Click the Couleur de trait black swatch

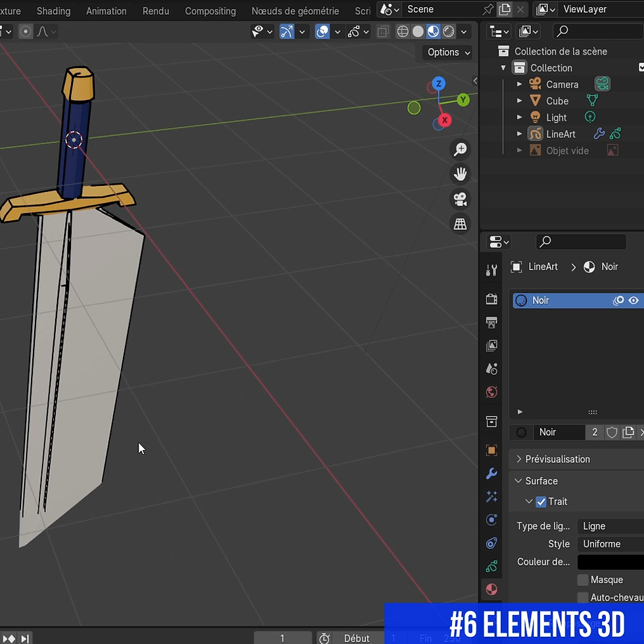(x=610, y=562)
